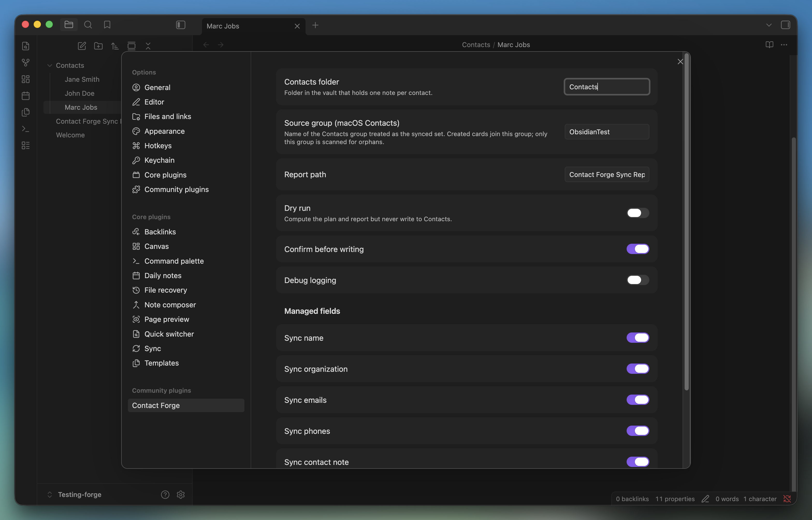Open Appearance settings section
The height and width of the screenshot is (520, 812).
[x=186, y=131]
